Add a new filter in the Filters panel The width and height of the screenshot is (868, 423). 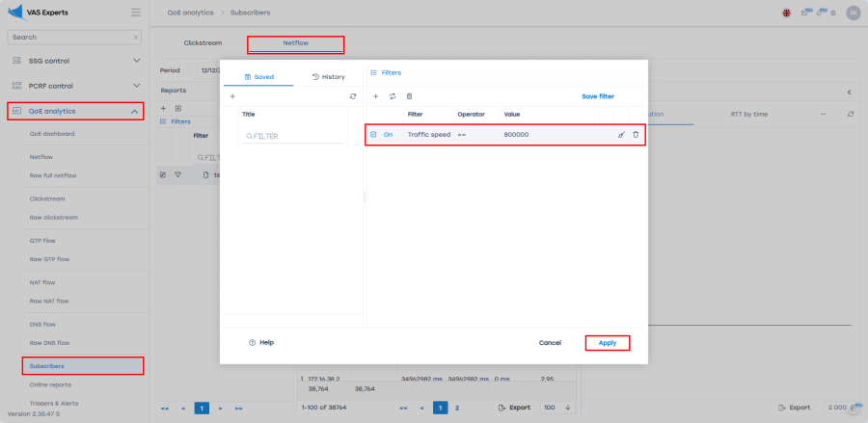pyautogui.click(x=375, y=96)
